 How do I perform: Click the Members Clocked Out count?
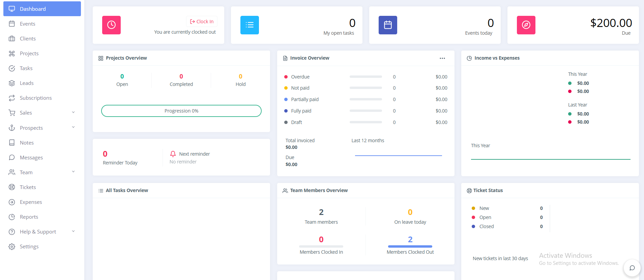pyautogui.click(x=410, y=240)
